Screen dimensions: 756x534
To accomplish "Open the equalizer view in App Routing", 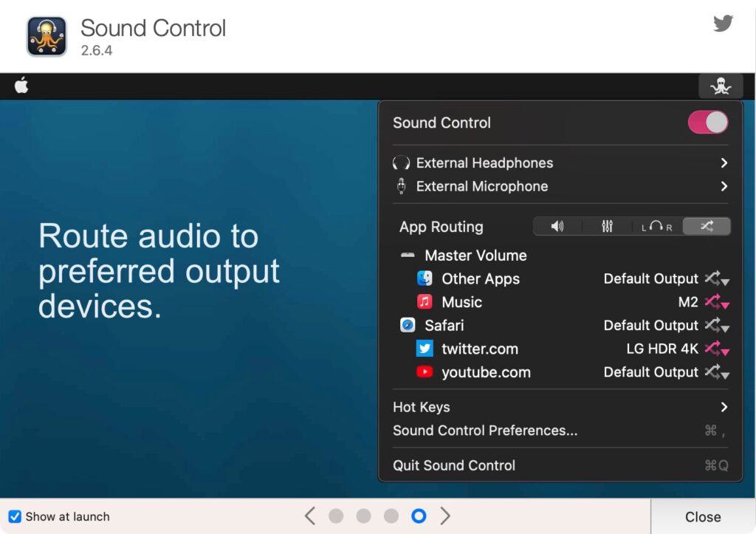I will click(607, 226).
